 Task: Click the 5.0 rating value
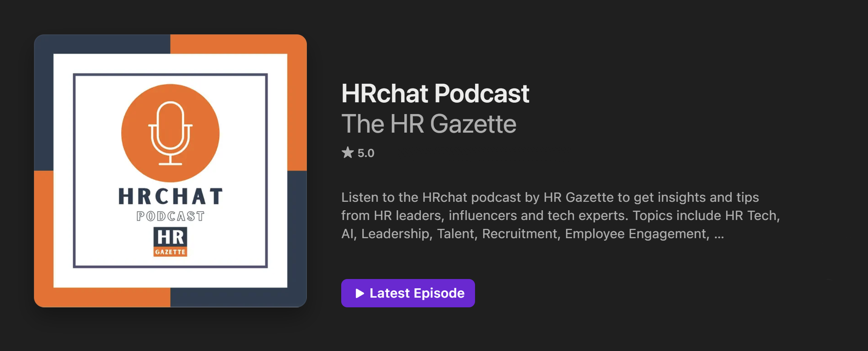coord(366,153)
